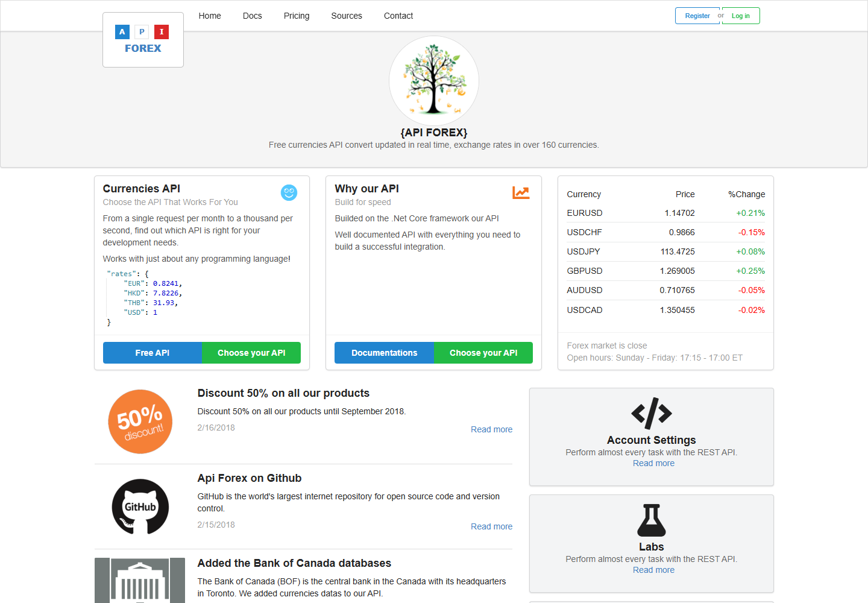Click the 113.4725 price value
The width and height of the screenshot is (868, 603).
pyautogui.click(x=678, y=251)
